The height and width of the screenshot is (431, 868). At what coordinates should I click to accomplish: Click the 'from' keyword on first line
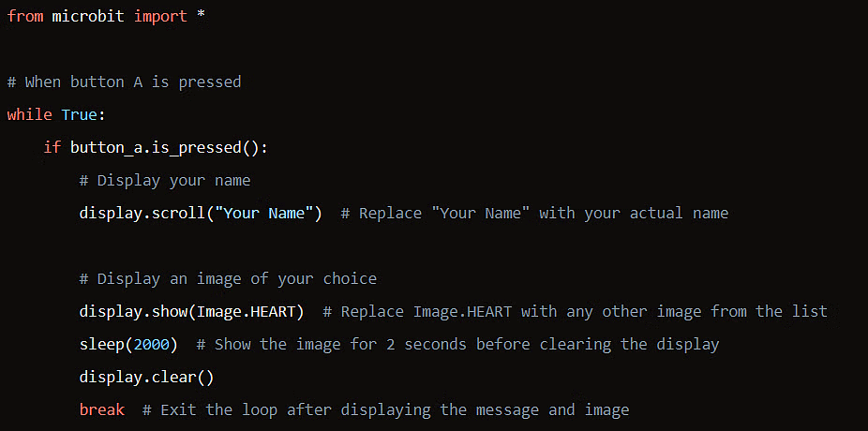point(25,17)
